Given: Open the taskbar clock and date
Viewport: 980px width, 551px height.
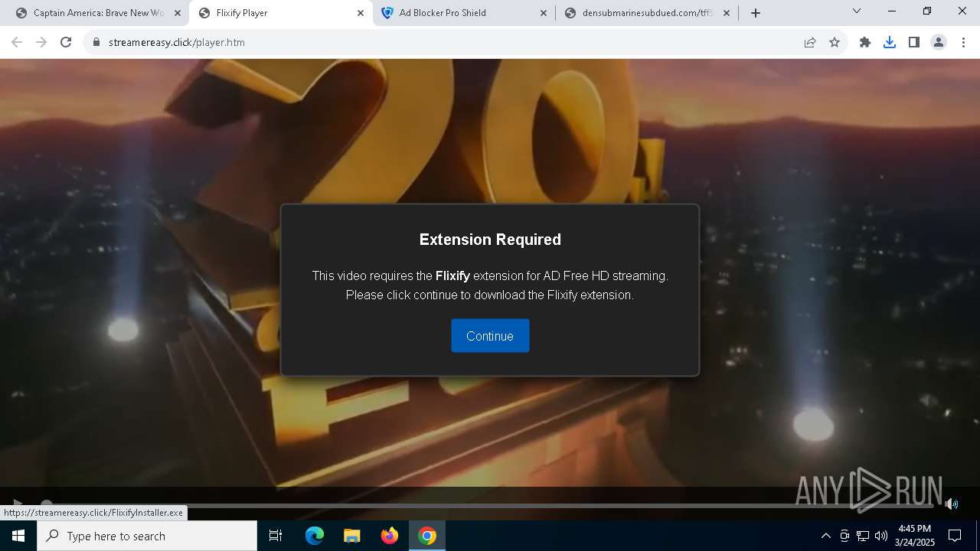Looking at the screenshot, I should 915,536.
